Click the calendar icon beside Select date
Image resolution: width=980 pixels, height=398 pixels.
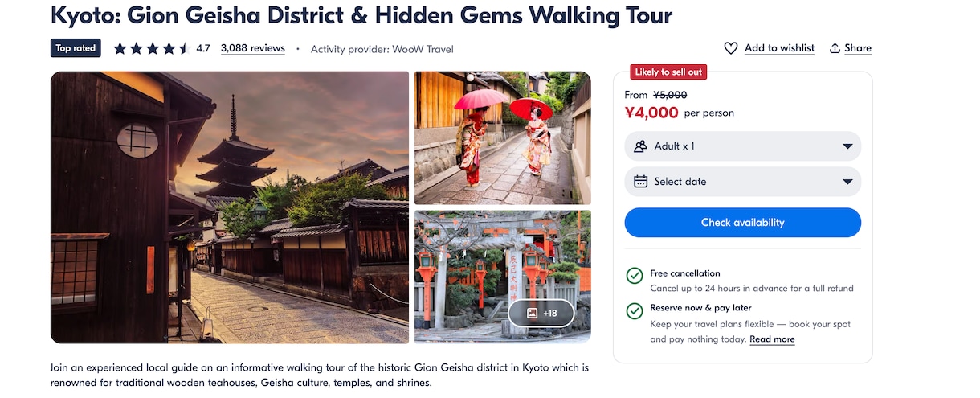(640, 181)
